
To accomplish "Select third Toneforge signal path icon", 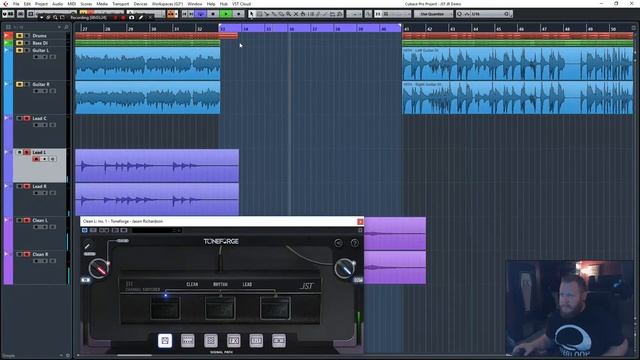I will 211,340.
